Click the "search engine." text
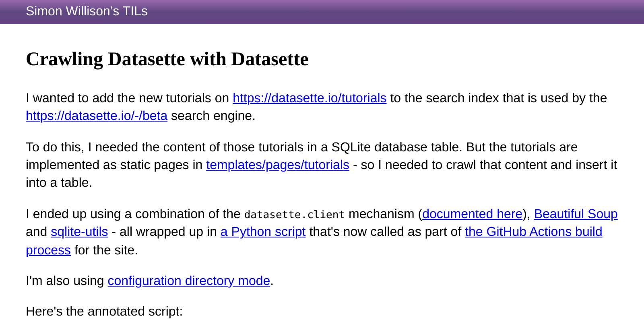644x322 pixels. pos(213,116)
